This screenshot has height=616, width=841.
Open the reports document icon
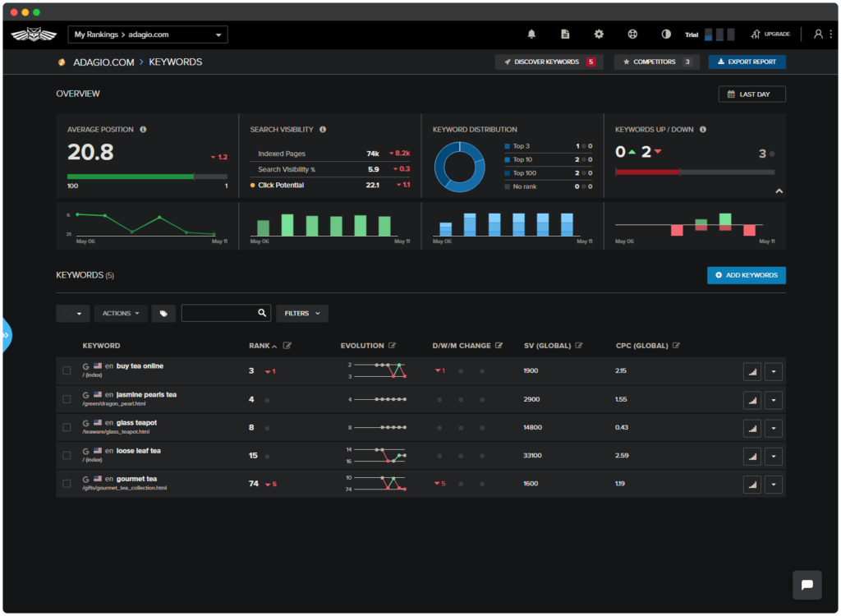pyautogui.click(x=565, y=34)
